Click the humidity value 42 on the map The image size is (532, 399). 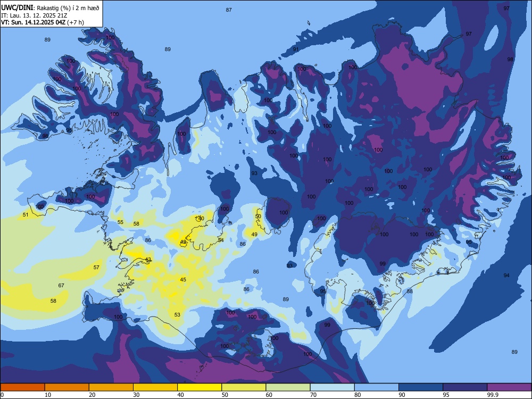[x=183, y=242]
